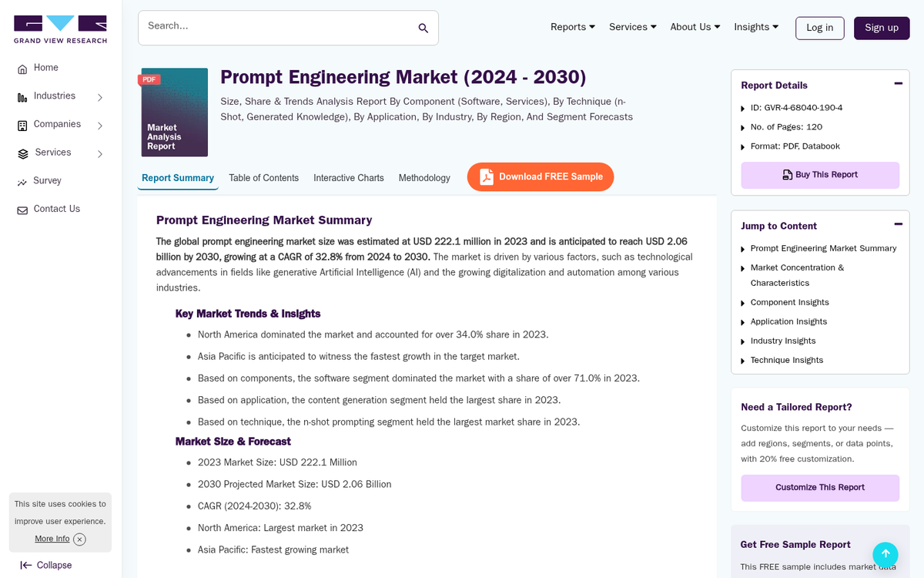The image size is (924, 578).
Task: Jump to Component Insights section
Action: click(x=790, y=302)
